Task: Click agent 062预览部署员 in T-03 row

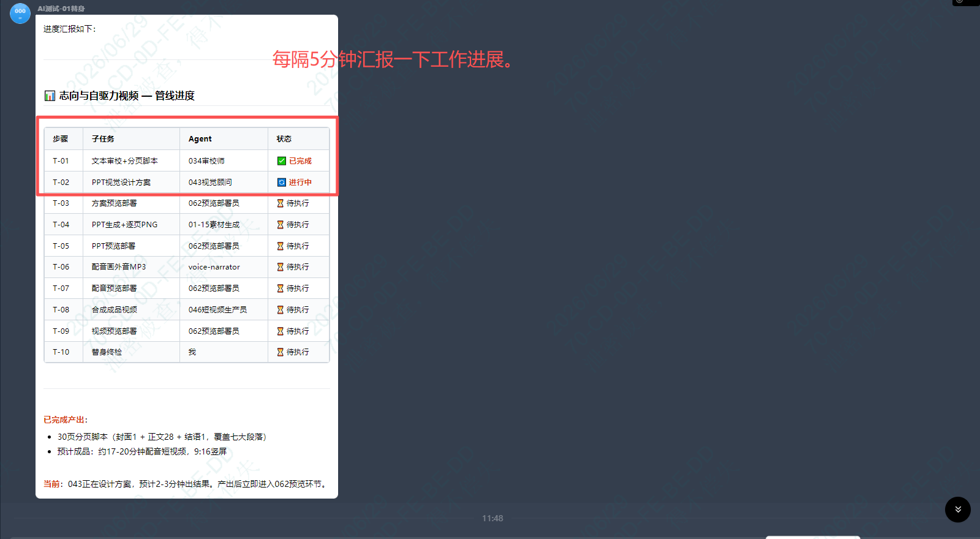Action: click(214, 203)
